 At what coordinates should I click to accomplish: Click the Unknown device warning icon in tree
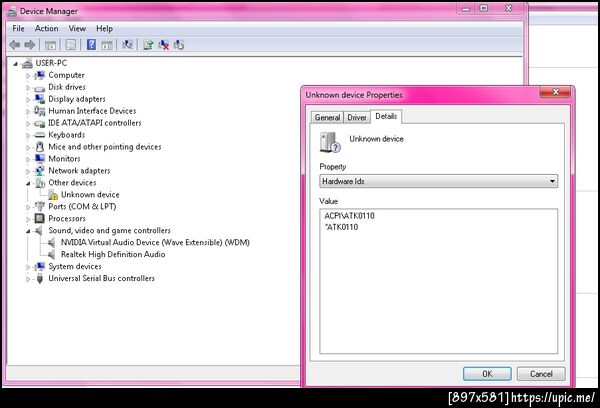click(53, 195)
